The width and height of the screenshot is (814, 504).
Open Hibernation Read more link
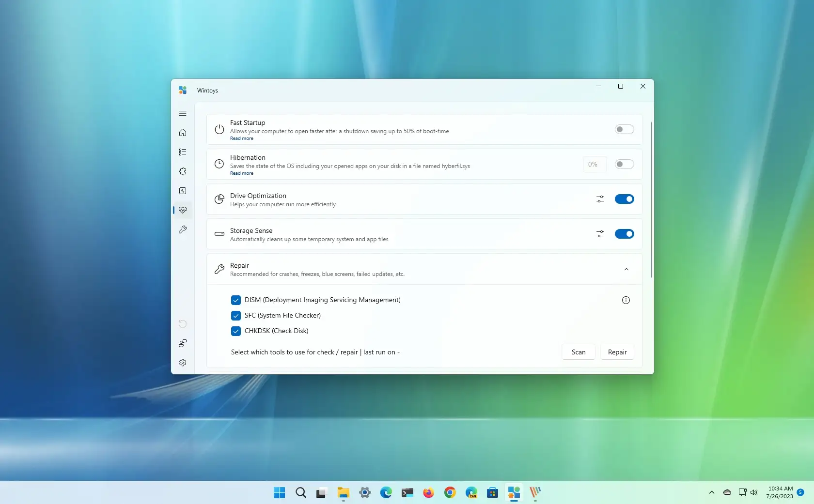click(242, 173)
